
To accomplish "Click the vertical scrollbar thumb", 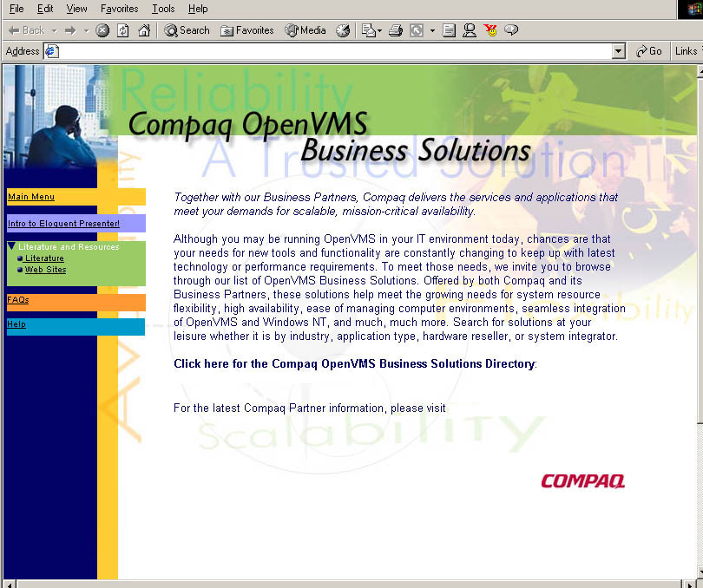I will tap(700, 249).
